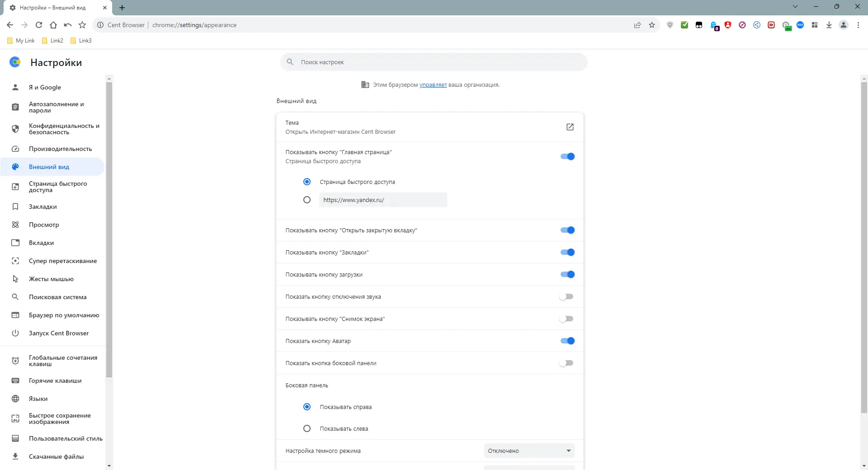Click the reload page icon

39,25
